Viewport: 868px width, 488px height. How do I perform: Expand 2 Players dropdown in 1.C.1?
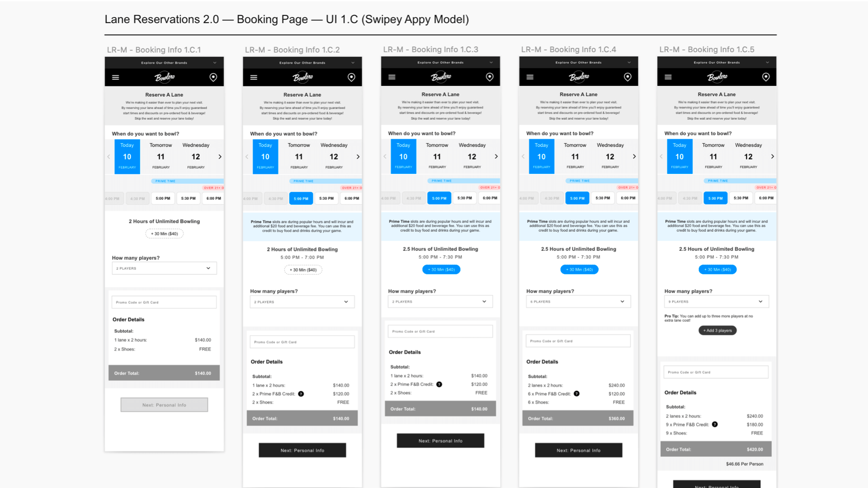click(x=164, y=268)
